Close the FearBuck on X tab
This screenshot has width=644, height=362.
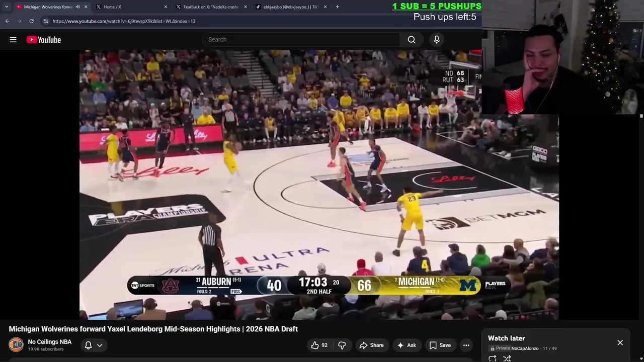coord(246,7)
